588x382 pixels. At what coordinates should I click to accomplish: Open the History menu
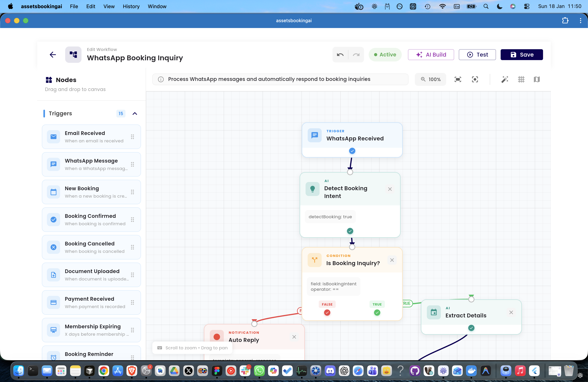coord(131,6)
